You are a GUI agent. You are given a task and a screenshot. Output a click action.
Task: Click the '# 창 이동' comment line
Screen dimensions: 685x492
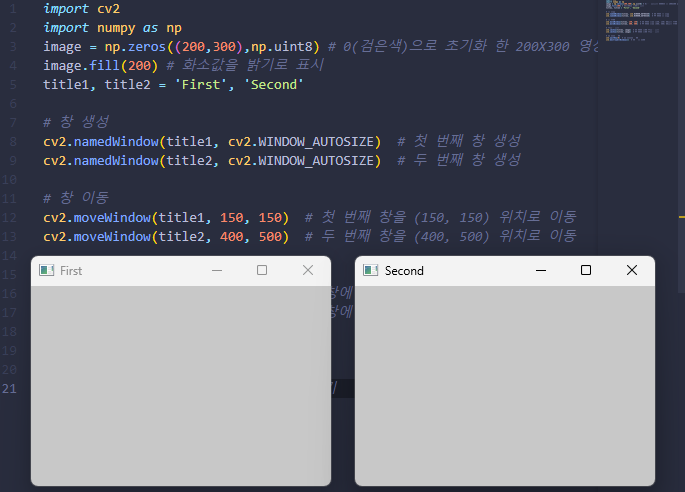tap(76, 197)
